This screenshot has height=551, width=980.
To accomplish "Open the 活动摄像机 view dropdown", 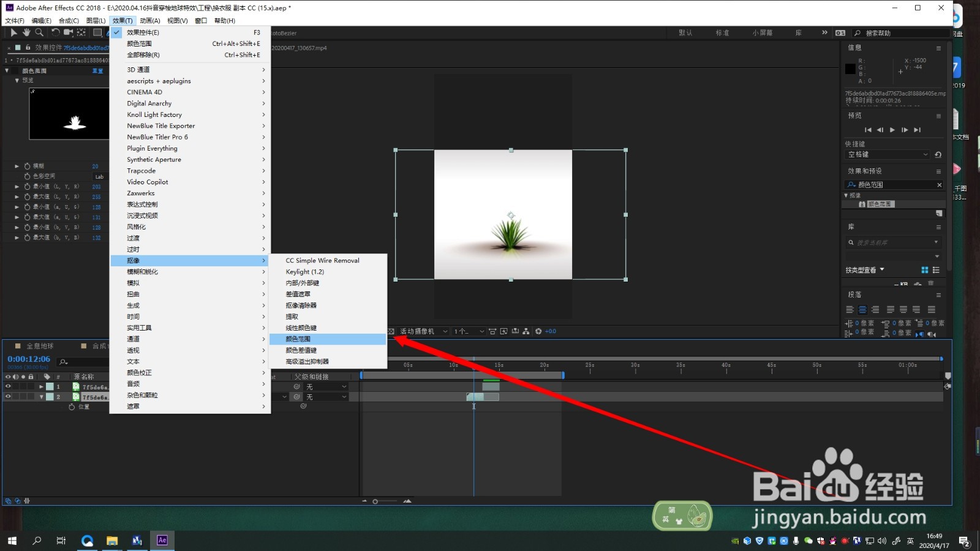I will pyautogui.click(x=423, y=331).
